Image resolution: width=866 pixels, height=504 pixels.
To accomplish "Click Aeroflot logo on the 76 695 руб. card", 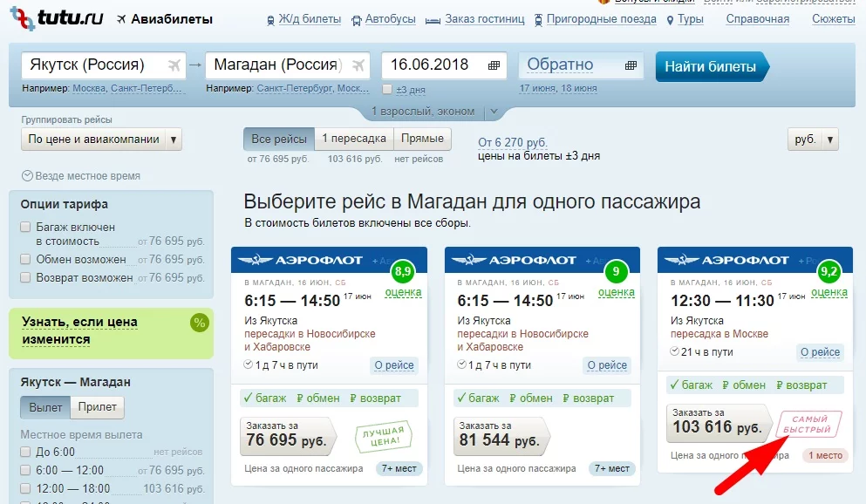I will 300,260.
